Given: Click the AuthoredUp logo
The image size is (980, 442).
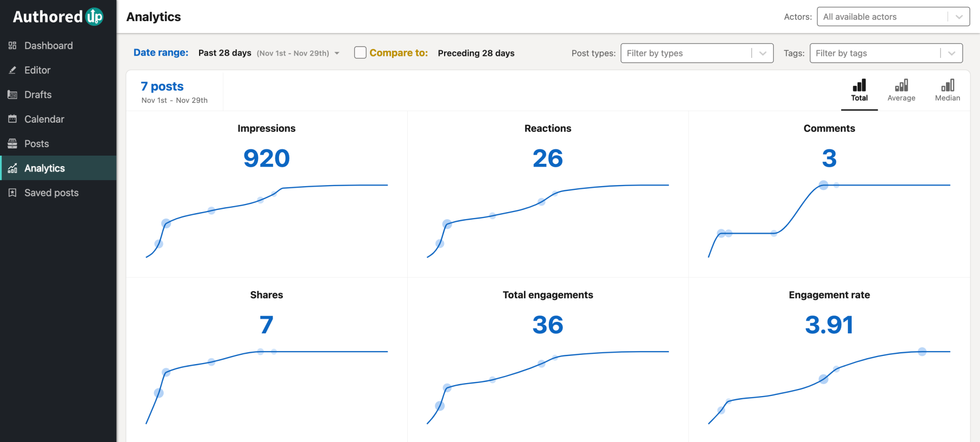Looking at the screenshot, I should [x=57, y=16].
